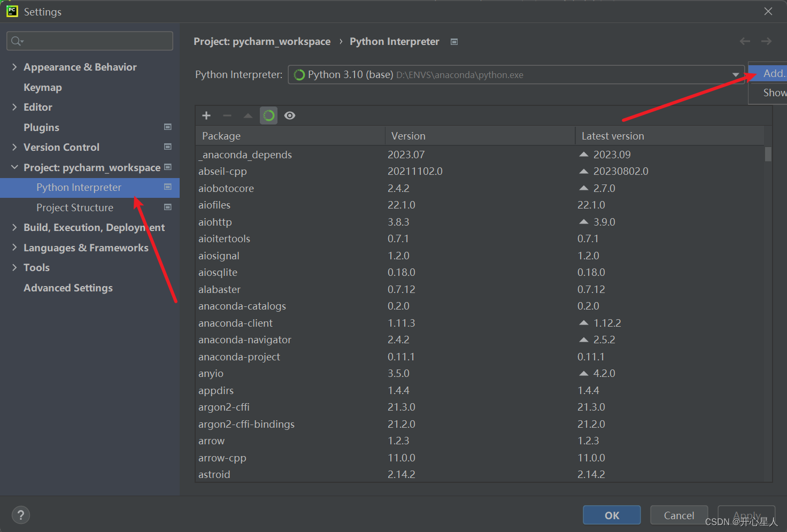The image size is (787, 532).
Task: Open the Python Interpreter dropdown
Action: [736, 75]
